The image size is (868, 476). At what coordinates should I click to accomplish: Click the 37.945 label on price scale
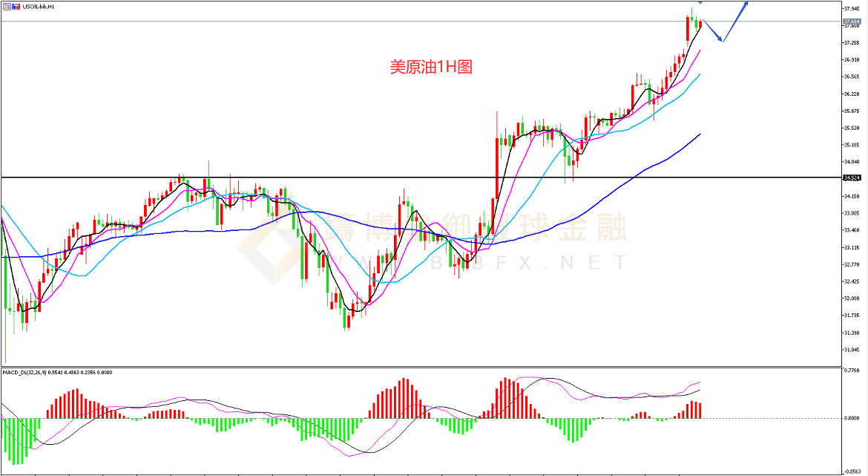coord(853,9)
